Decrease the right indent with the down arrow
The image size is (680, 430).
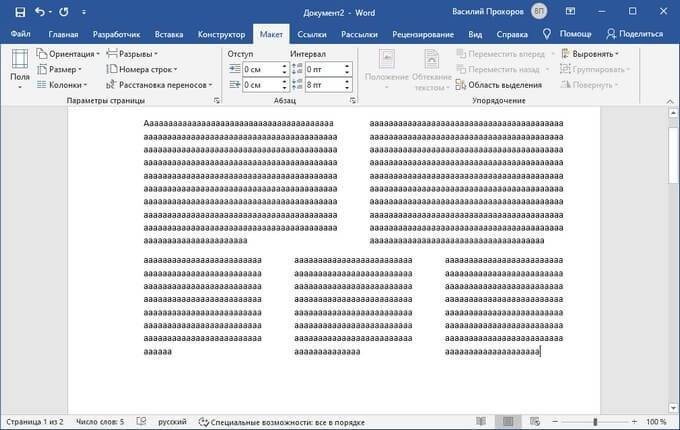[x=284, y=88]
